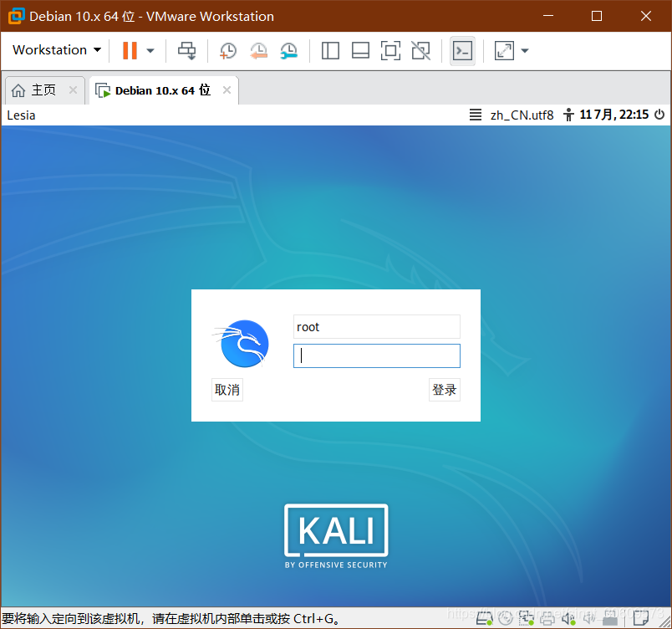The width and height of the screenshot is (672, 629).
Task: Click the printer status icon
Action: (x=547, y=618)
